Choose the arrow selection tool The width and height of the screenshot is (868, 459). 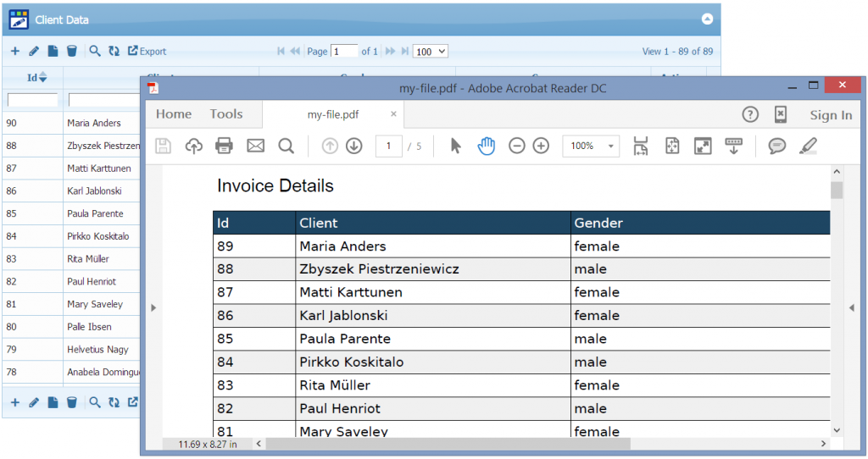(455, 147)
